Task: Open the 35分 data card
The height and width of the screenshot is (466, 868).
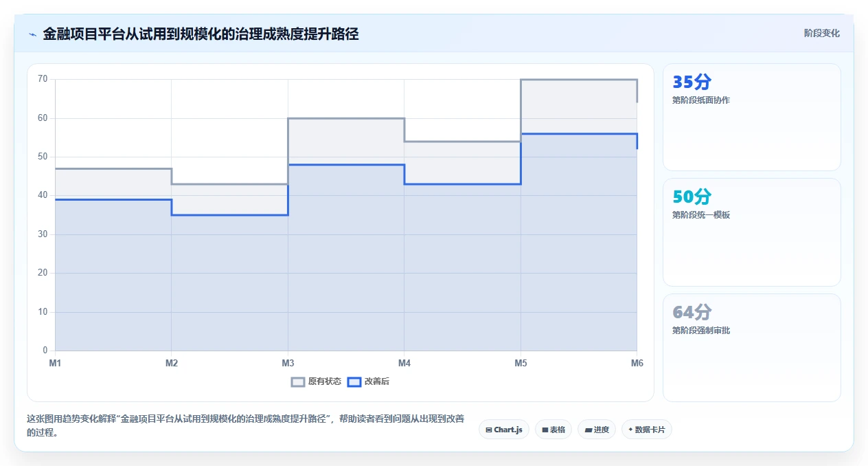Action: coord(752,117)
